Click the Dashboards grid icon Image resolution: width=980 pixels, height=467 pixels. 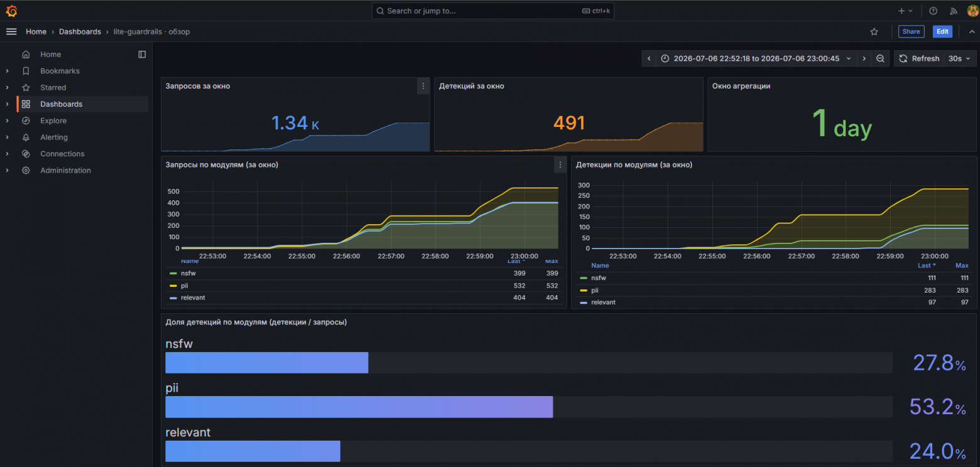26,104
